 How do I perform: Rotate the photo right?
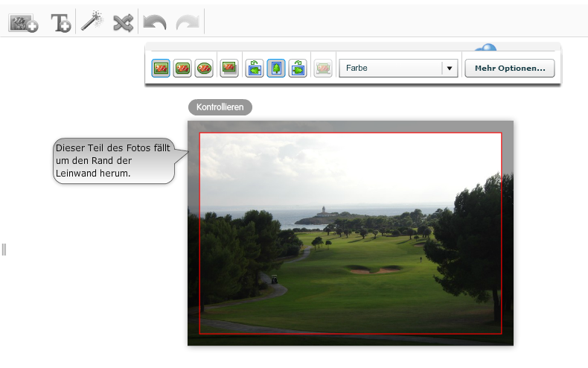tap(298, 69)
